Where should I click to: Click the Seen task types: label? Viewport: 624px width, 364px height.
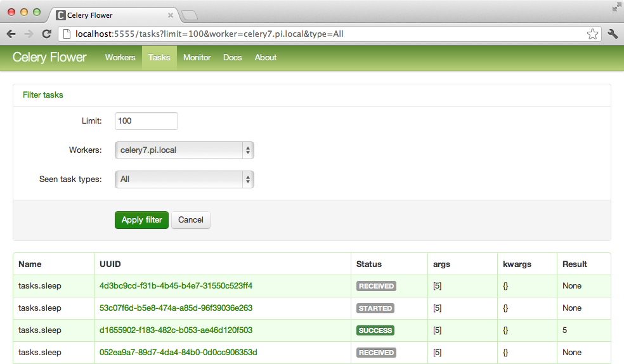(70, 179)
